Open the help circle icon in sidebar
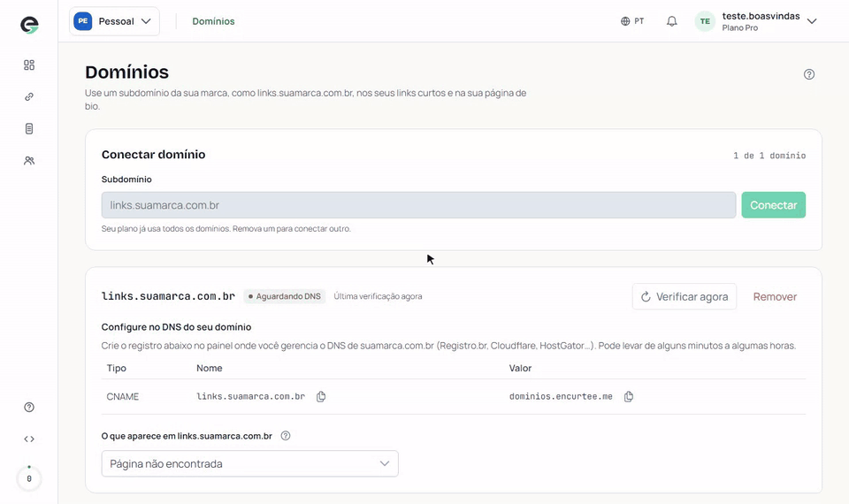 (x=29, y=407)
